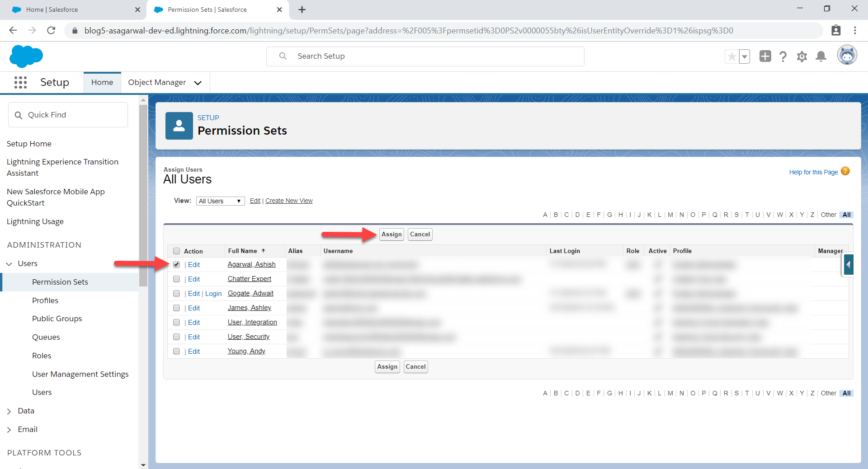Open a new browser tab

(302, 9)
